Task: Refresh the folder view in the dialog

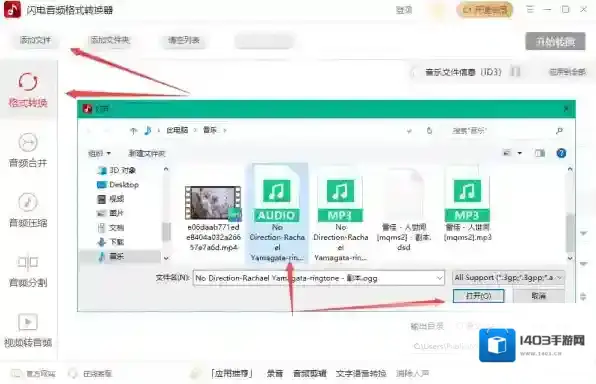Action: pos(430,131)
